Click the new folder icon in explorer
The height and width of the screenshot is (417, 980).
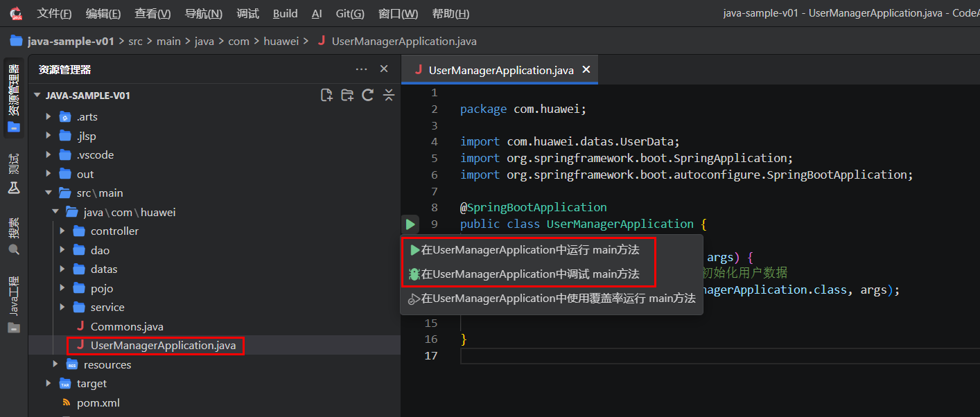[x=347, y=96]
